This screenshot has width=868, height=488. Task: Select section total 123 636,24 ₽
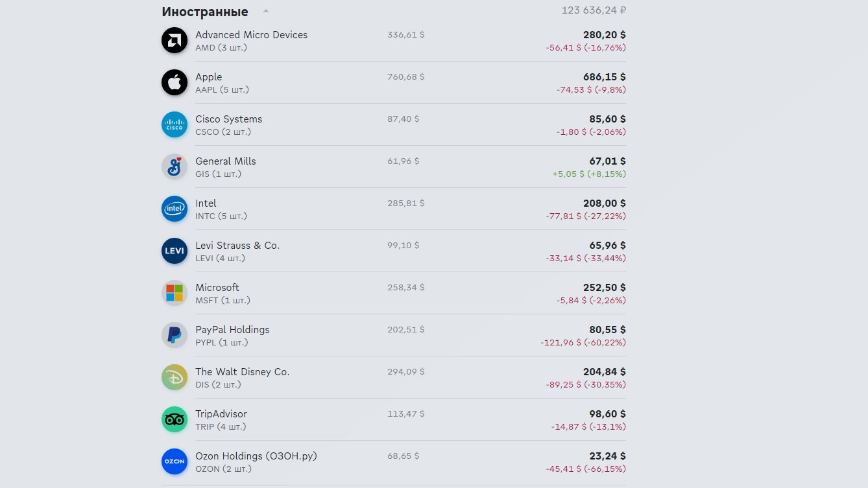pos(594,10)
